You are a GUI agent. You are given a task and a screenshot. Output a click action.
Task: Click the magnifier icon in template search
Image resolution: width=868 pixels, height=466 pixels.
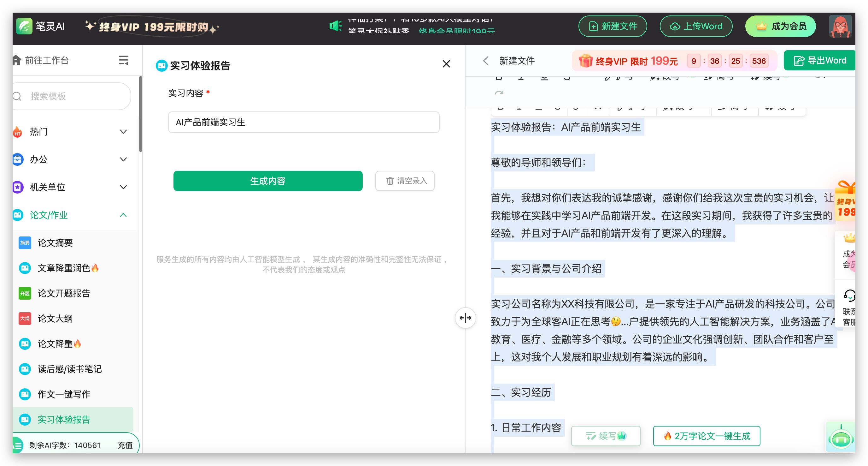(x=17, y=96)
